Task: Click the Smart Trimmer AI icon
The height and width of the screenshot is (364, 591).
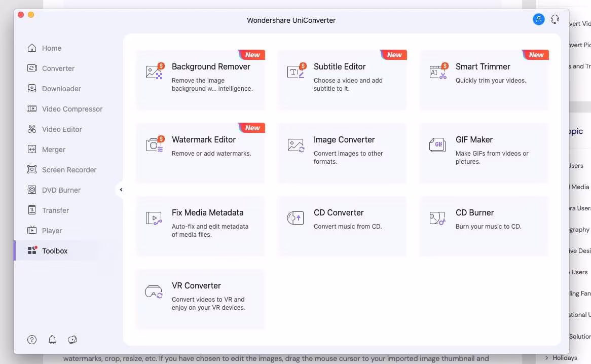Action: pyautogui.click(x=439, y=71)
